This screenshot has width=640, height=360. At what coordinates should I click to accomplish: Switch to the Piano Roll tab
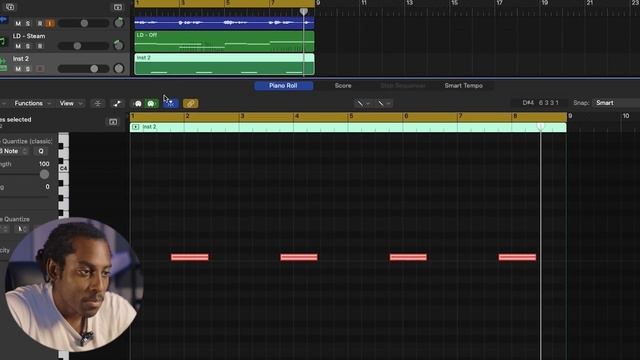coord(283,86)
